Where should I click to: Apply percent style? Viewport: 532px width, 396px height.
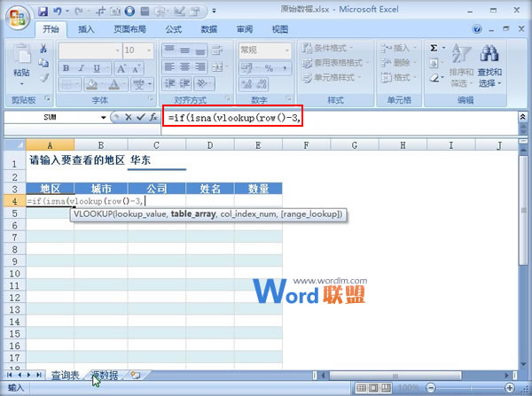click(269, 68)
